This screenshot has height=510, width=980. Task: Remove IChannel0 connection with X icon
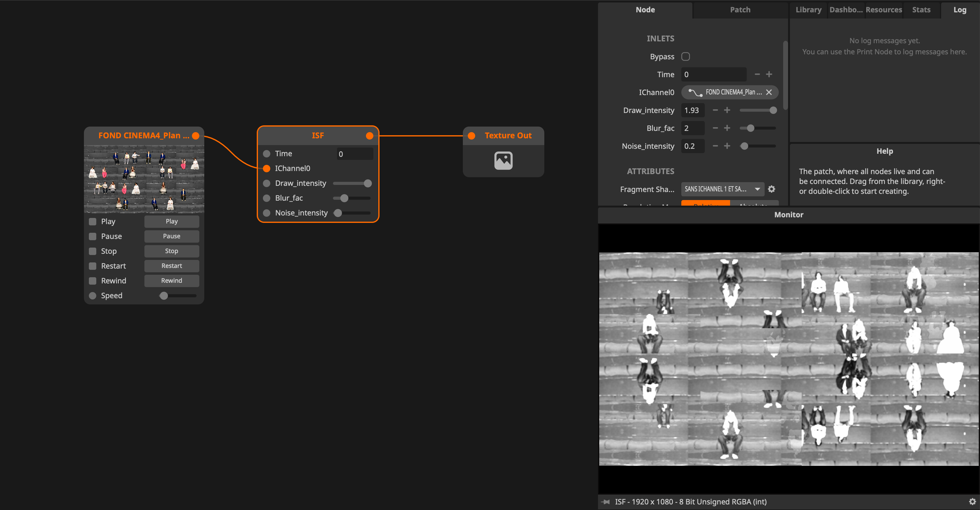[769, 92]
